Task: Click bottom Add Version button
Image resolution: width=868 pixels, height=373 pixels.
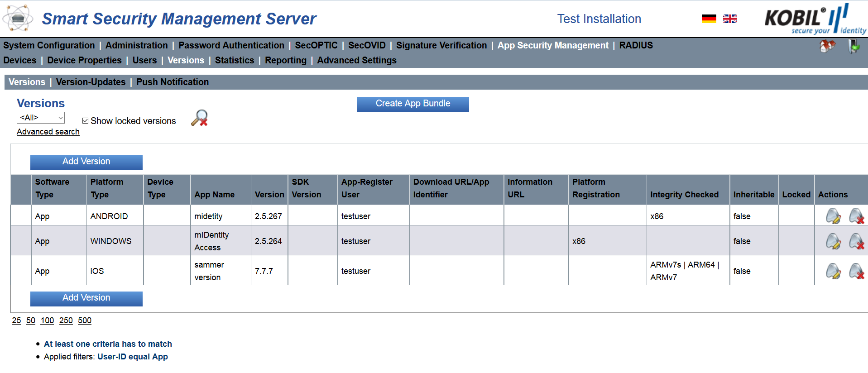Action: (86, 298)
